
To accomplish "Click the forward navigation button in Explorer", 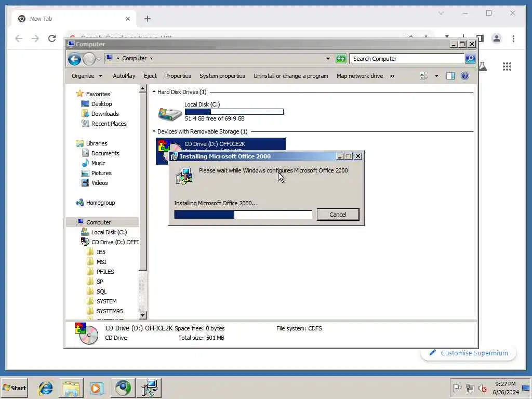I will (x=89, y=59).
